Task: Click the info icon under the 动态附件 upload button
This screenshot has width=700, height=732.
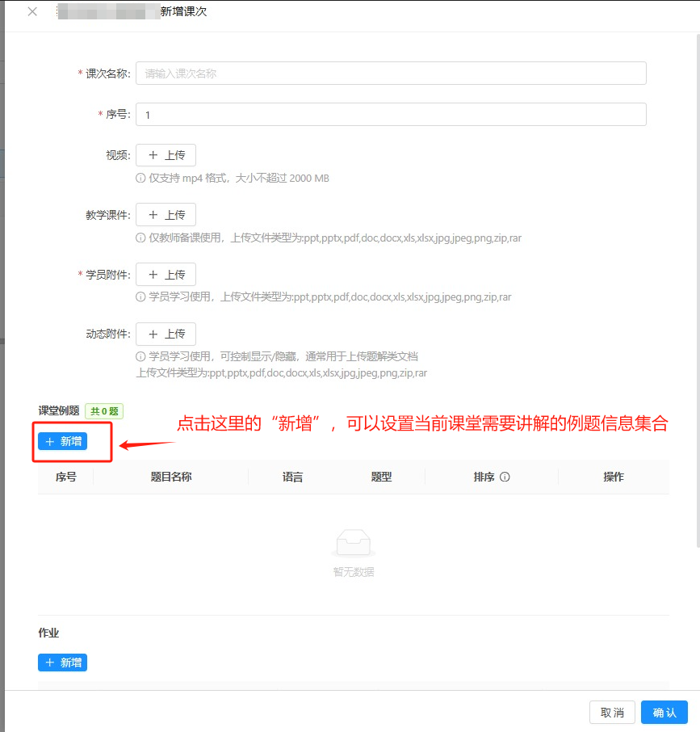Action: pos(140,357)
